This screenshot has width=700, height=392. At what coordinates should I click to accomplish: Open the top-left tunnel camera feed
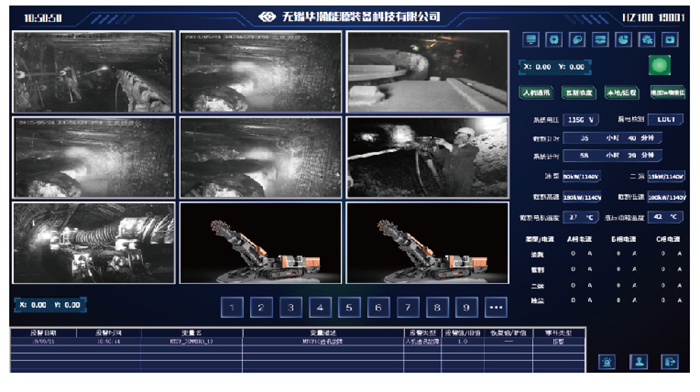coord(94,72)
